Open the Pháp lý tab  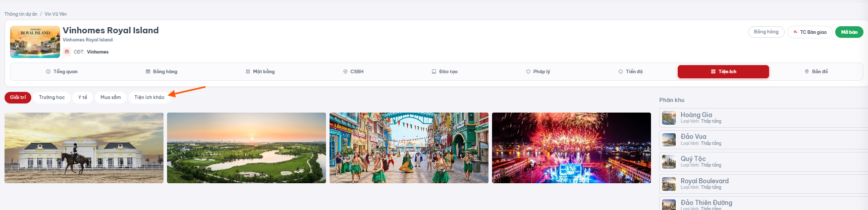[538, 72]
